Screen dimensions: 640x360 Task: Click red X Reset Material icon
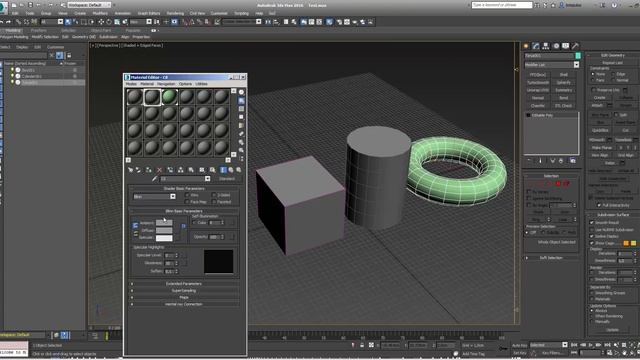pyautogui.click(x=160, y=169)
